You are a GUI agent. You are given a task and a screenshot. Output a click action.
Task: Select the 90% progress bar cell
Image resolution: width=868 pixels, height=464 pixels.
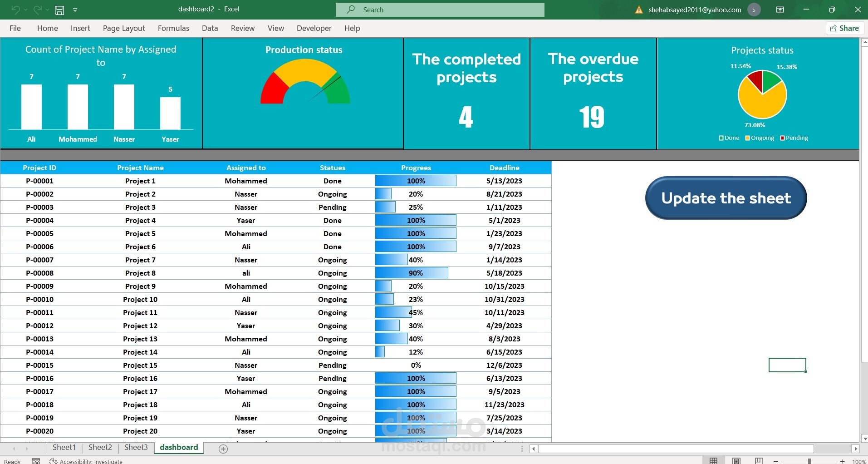[416, 273]
